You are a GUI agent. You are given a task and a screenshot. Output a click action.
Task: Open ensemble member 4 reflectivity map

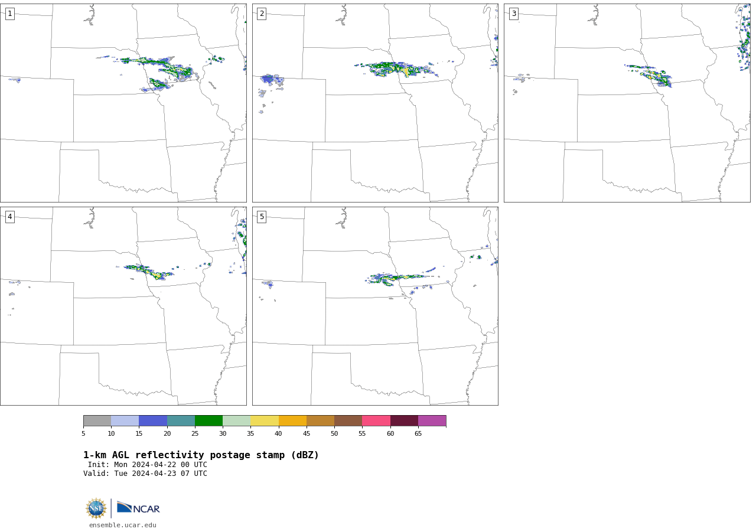tap(123, 306)
